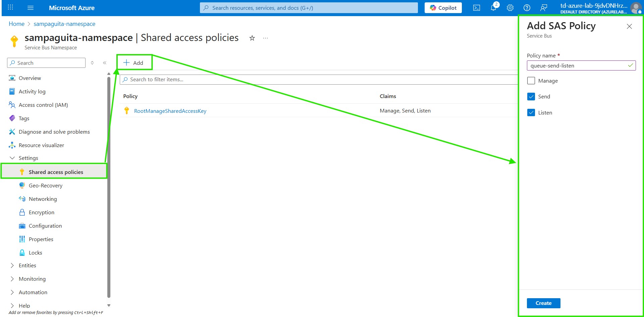Enable the Manage checkbox

pos(531,81)
